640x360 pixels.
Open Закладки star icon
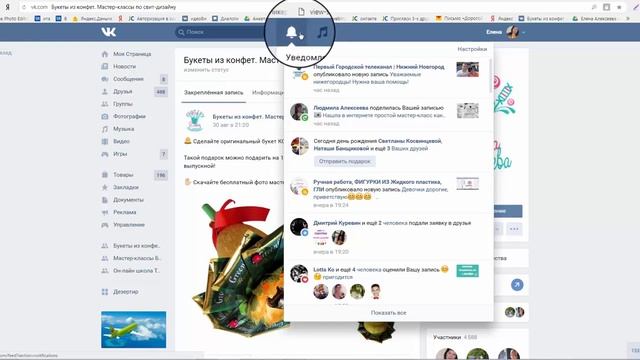[x=105, y=187]
